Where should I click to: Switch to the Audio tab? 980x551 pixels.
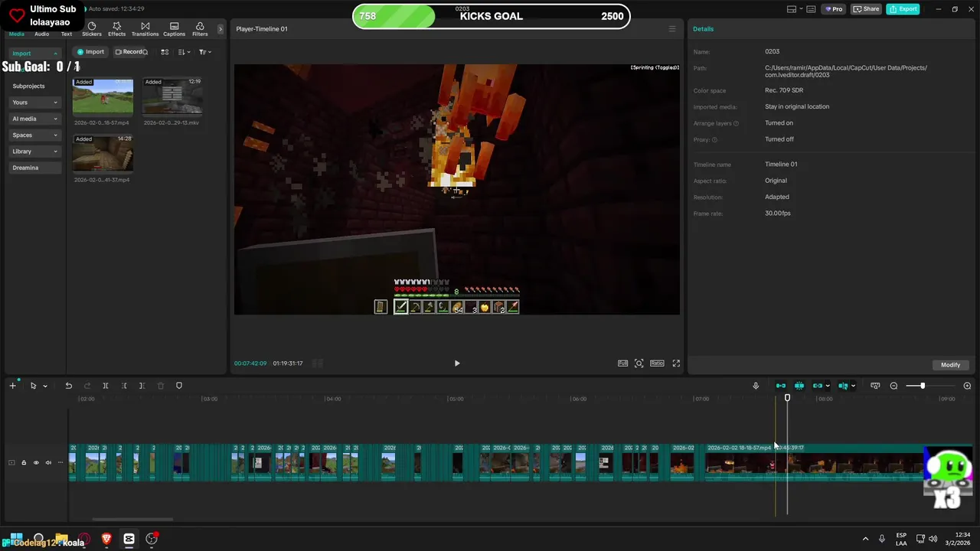[x=42, y=34]
